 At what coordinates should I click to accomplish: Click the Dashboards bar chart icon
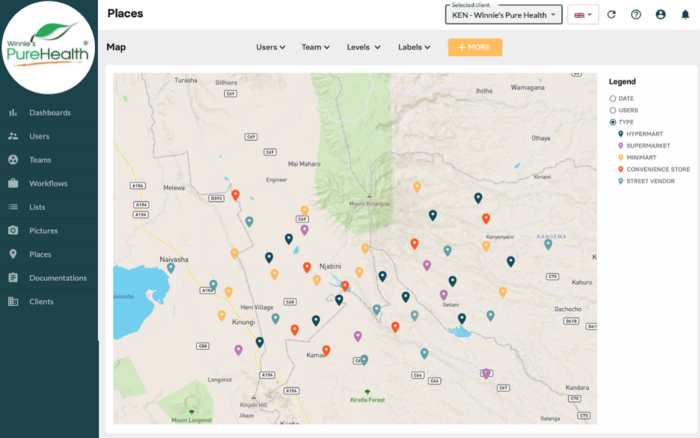click(13, 113)
